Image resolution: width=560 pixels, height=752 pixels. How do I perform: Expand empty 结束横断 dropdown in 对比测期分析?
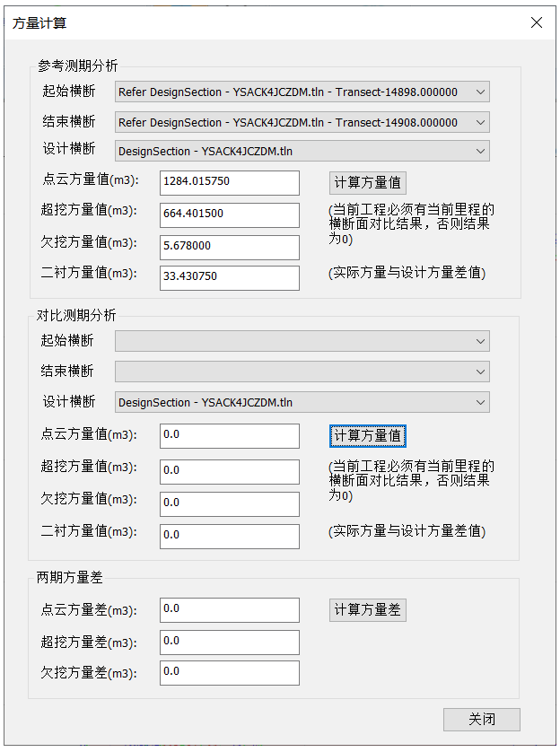coord(302,372)
